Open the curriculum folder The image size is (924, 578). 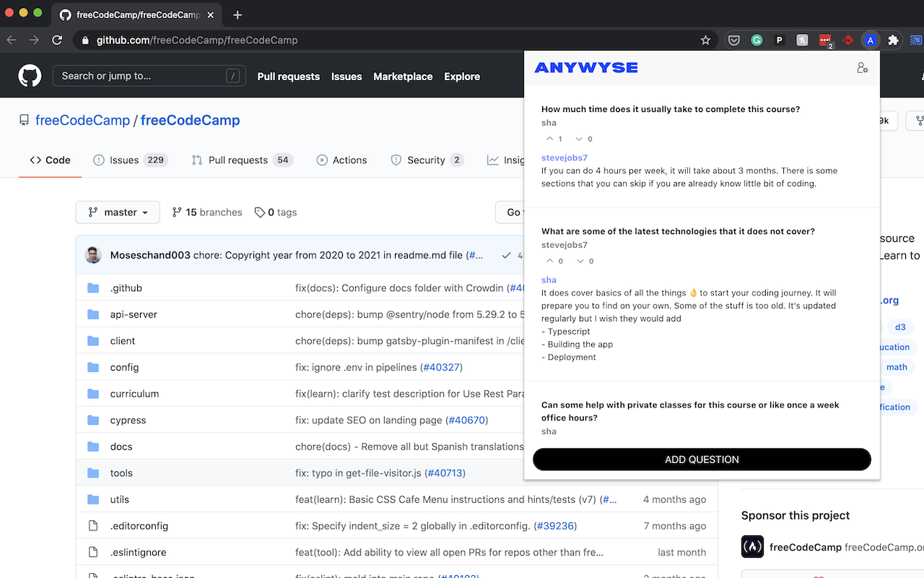click(134, 394)
